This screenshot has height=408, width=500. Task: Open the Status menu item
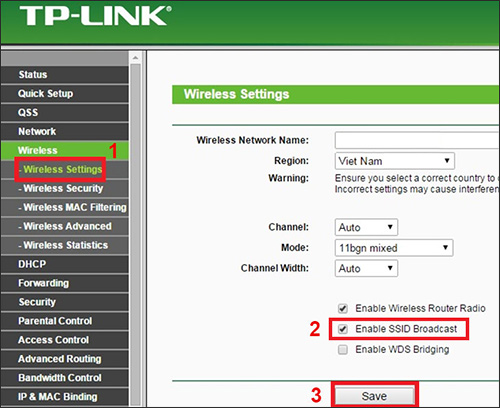point(64,75)
